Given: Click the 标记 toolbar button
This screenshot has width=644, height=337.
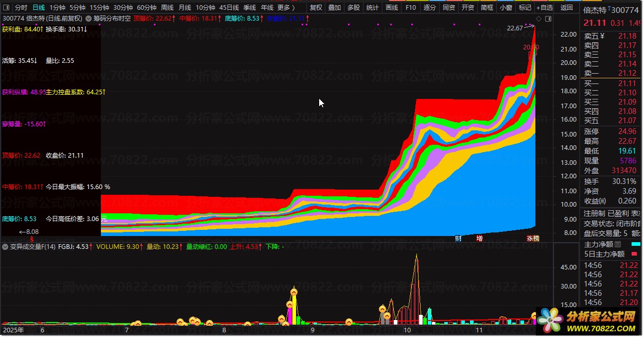Looking at the screenshot, I should pyautogui.click(x=525, y=8).
